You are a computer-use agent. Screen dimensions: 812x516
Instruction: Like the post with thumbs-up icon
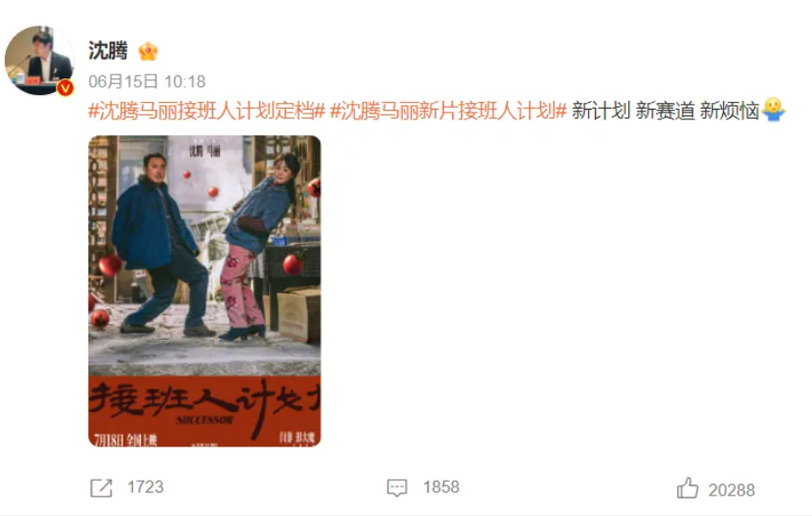pyautogui.click(x=688, y=488)
